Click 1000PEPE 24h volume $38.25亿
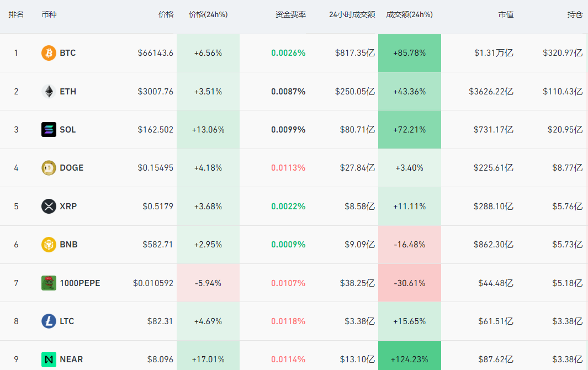 pyautogui.click(x=357, y=283)
